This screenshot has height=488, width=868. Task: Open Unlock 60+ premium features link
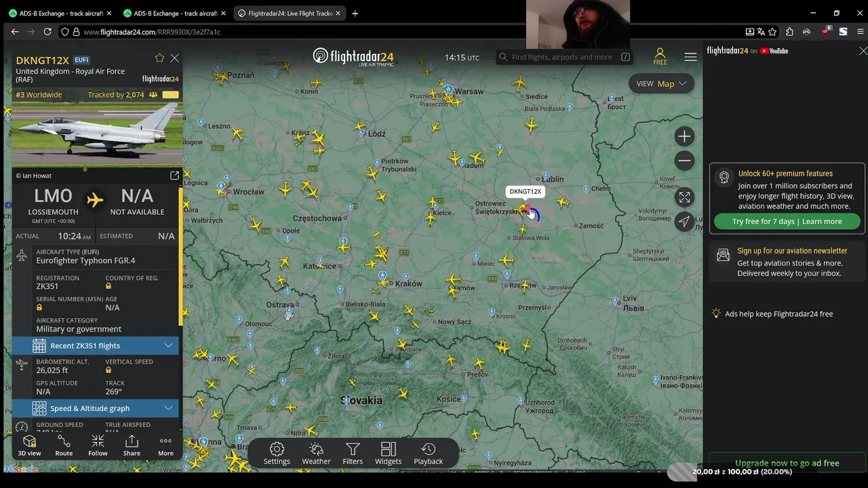point(785,174)
